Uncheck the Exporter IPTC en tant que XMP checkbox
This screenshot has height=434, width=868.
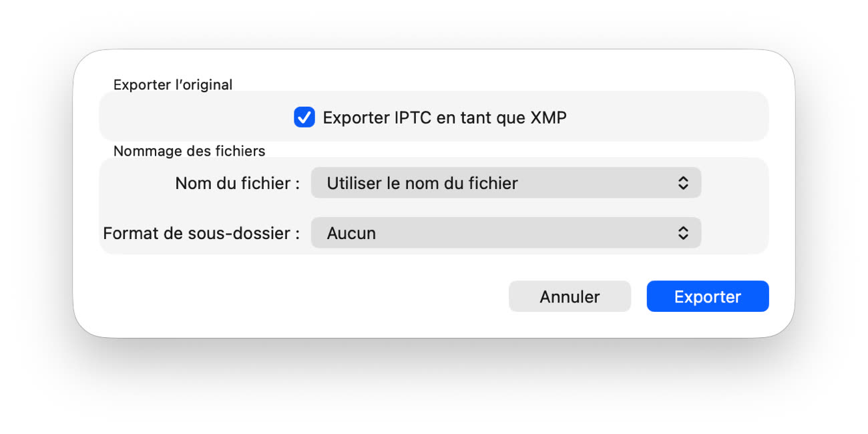tap(304, 118)
